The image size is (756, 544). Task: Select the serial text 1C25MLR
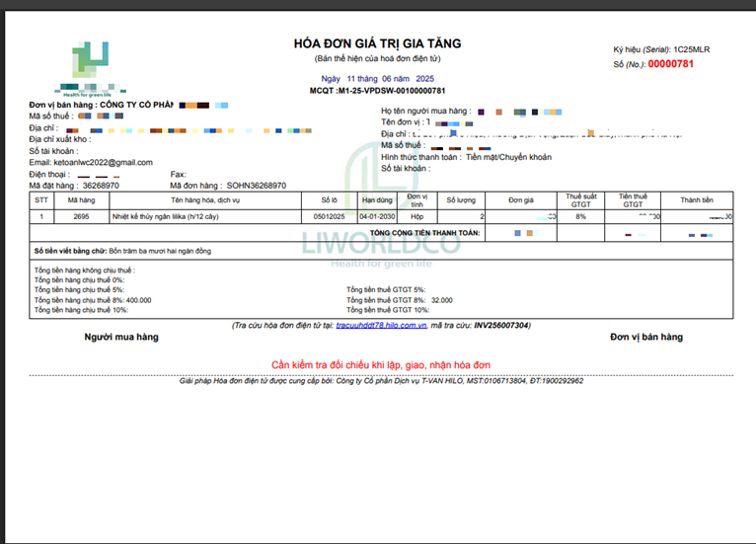coord(692,49)
